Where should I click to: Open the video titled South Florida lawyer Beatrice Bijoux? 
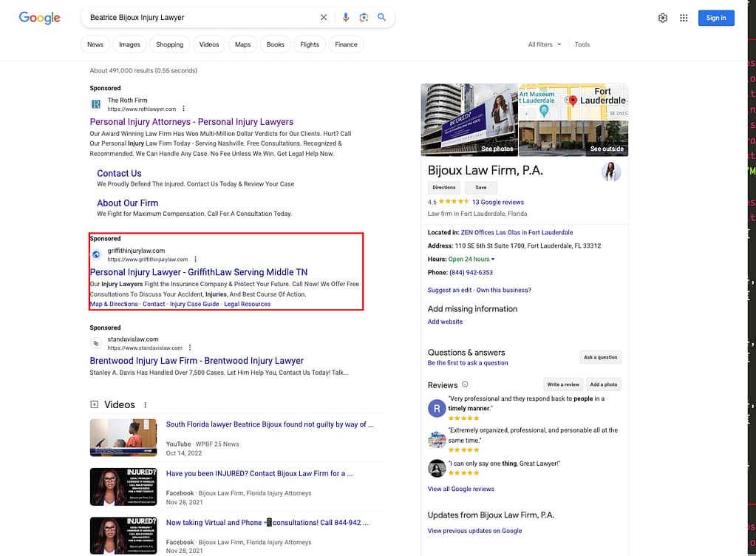(270, 424)
